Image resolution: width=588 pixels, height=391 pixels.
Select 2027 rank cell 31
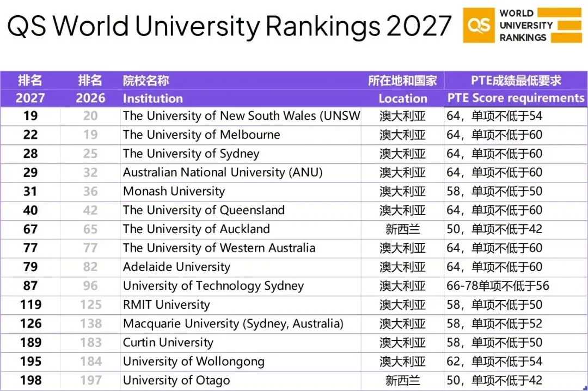(30, 191)
